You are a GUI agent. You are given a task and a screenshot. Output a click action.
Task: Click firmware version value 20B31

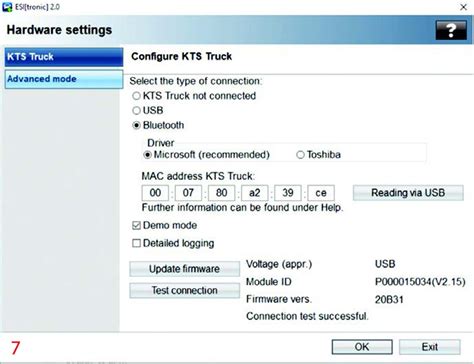(389, 299)
